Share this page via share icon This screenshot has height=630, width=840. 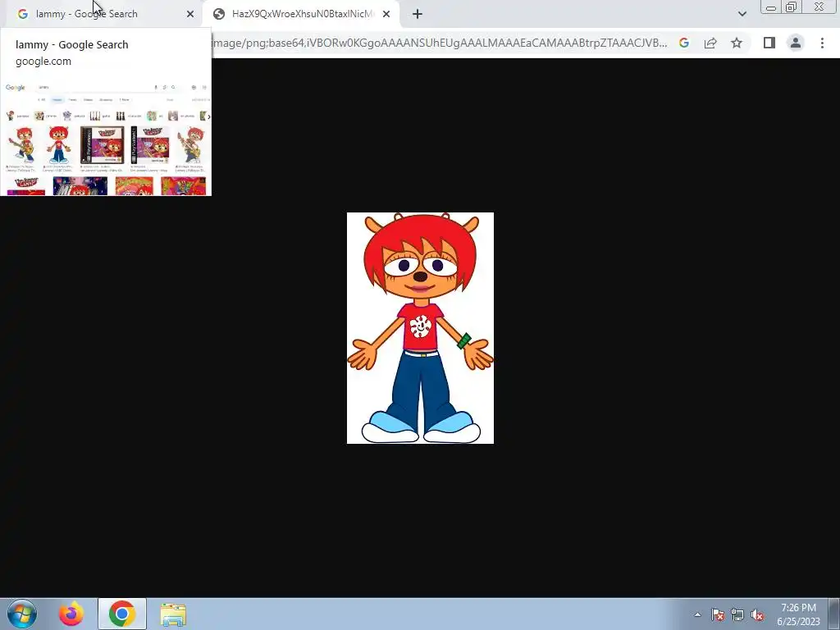click(x=710, y=43)
